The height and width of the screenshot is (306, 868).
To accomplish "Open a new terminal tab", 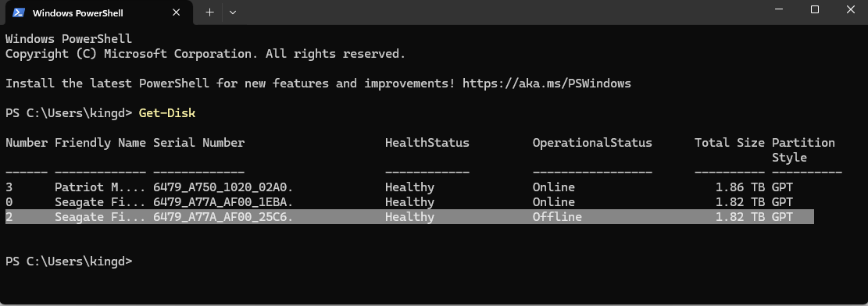I will [209, 12].
